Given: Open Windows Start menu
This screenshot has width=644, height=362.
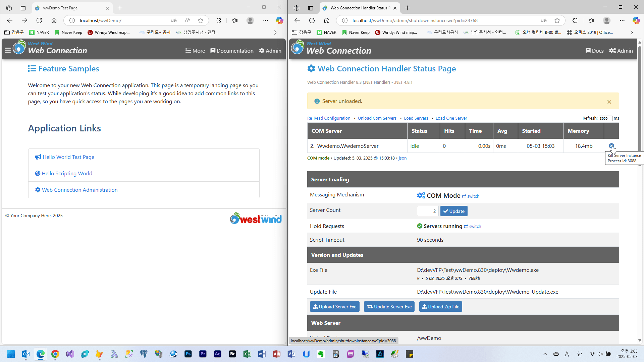Looking at the screenshot, I should coord(11,354).
